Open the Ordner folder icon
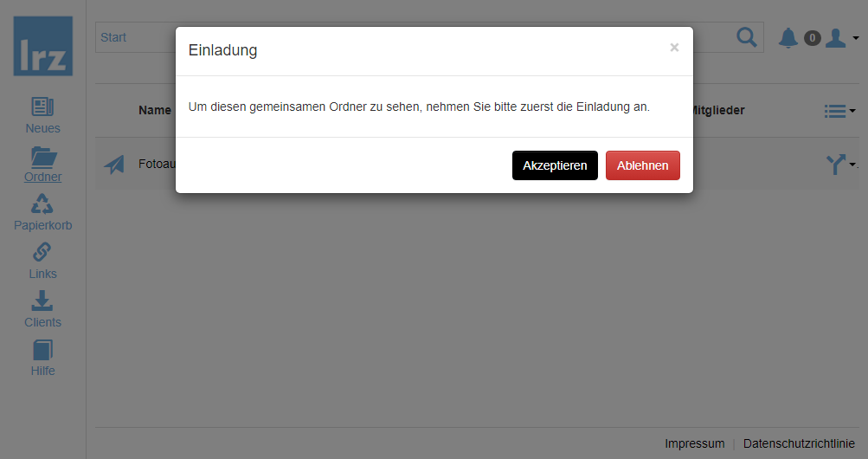Image resolution: width=868 pixels, height=459 pixels. (42, 156)
